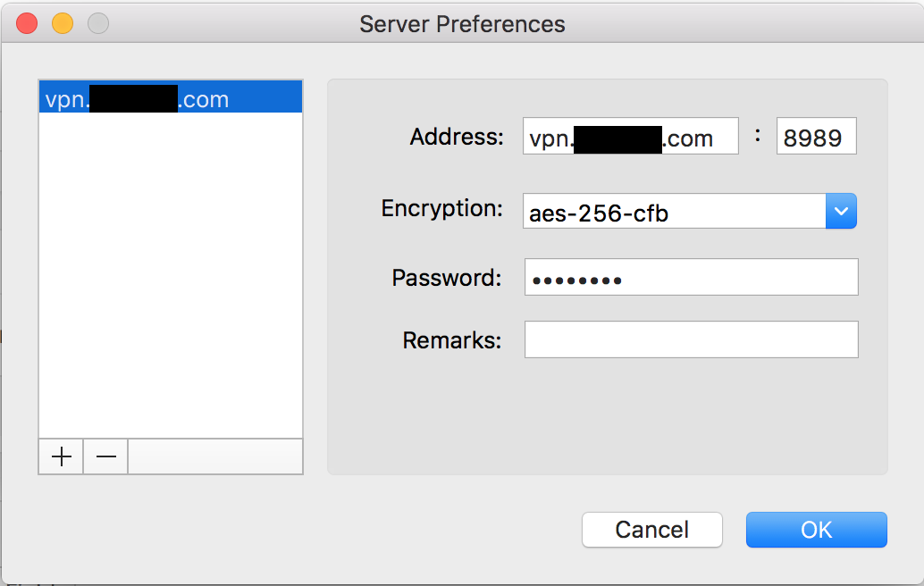Click the Encryption label
This screenshot has height=586, width=924.
click(x=442, y=208)
